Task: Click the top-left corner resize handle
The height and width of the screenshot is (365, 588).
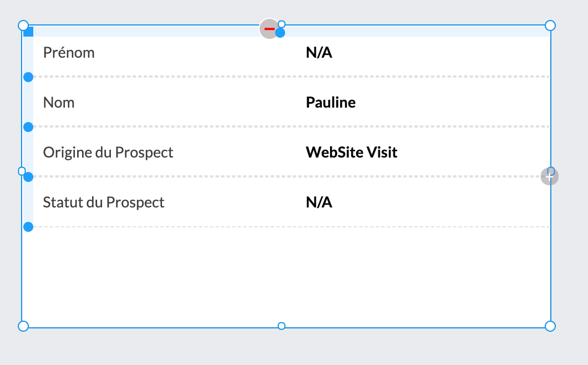Action: click(23, 26)
